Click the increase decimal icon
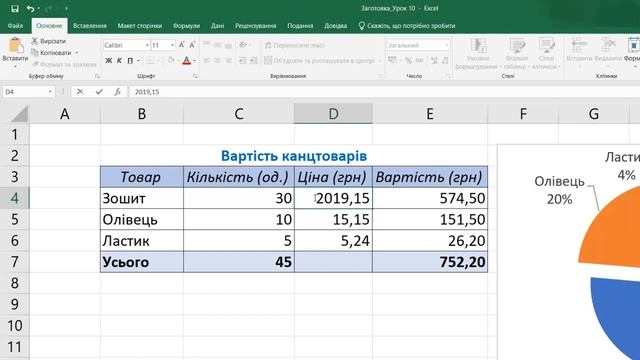The height and width of the screenshot is (360, 640). pos(434,61)
